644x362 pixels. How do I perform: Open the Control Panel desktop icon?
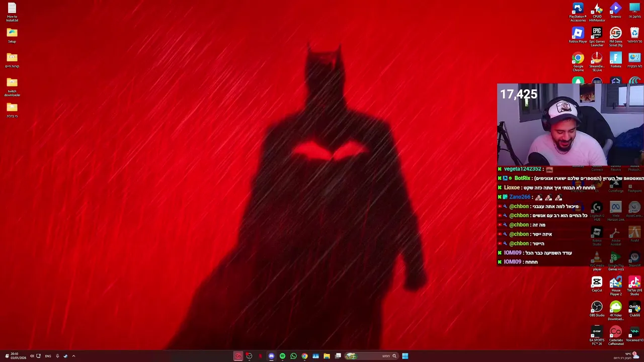click(x=634, y=60)
